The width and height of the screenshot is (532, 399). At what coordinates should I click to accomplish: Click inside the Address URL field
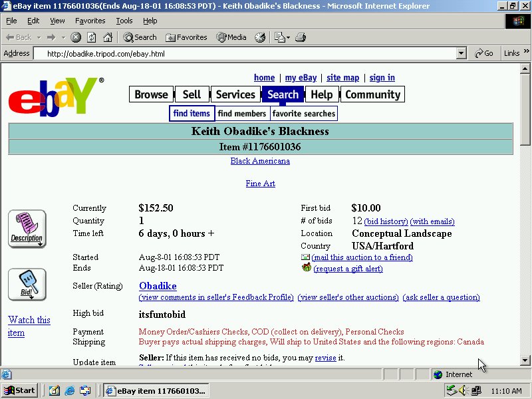(x=249, y=54)
